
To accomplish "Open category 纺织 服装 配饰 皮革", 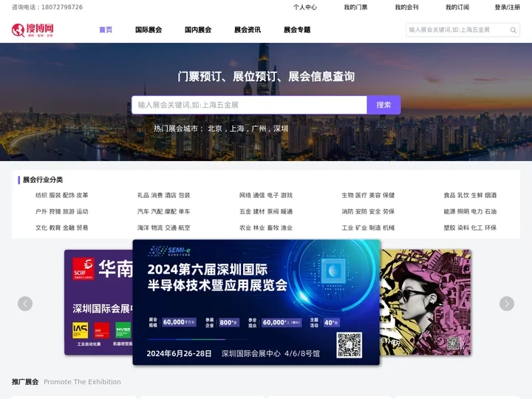I will tap(62, 195).
